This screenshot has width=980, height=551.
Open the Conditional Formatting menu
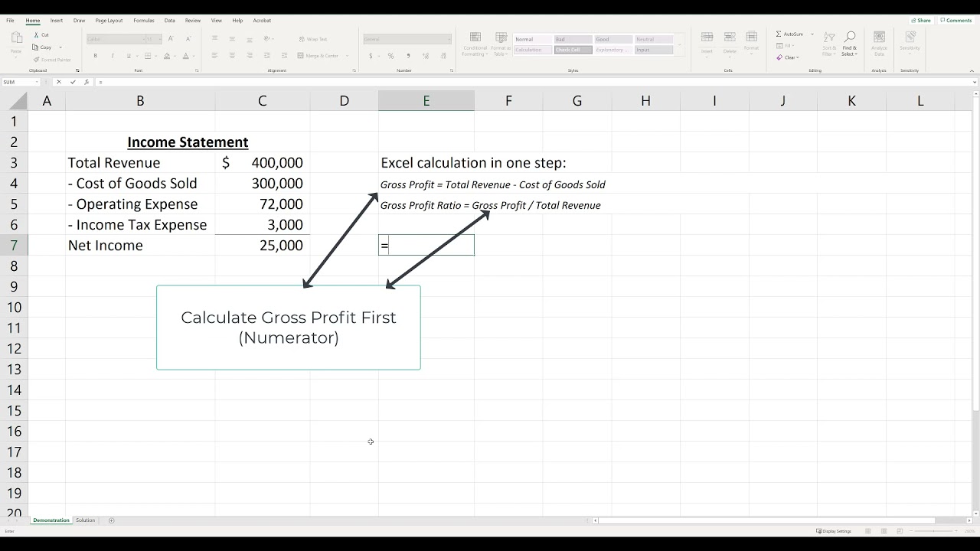click(x=475, y=44)
